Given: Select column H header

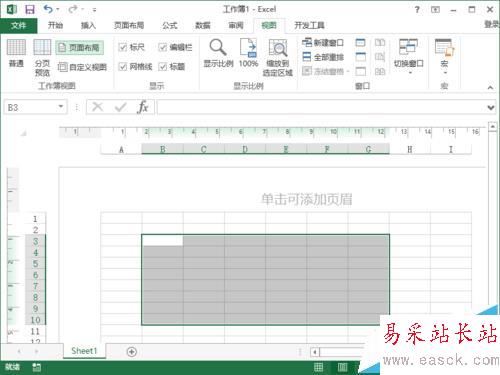Looking at the screenshot, I should point(410,149).
